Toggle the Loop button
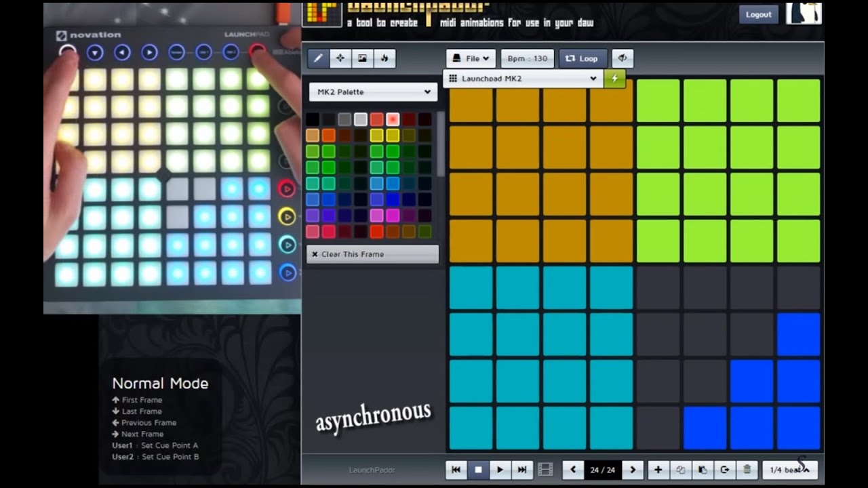 pyautogui.click(x=583, y=58)
